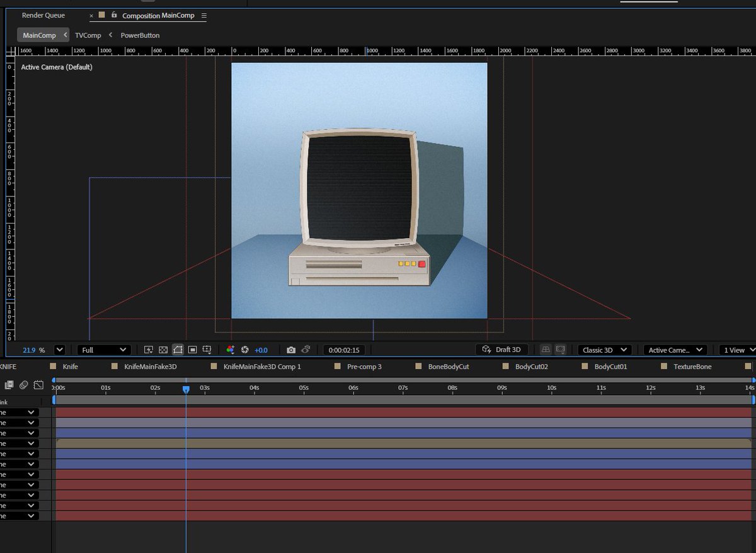This screenshot has height=553, width=756.
Task: Toggle the transparency grid icon
Action: click(163, 350)
